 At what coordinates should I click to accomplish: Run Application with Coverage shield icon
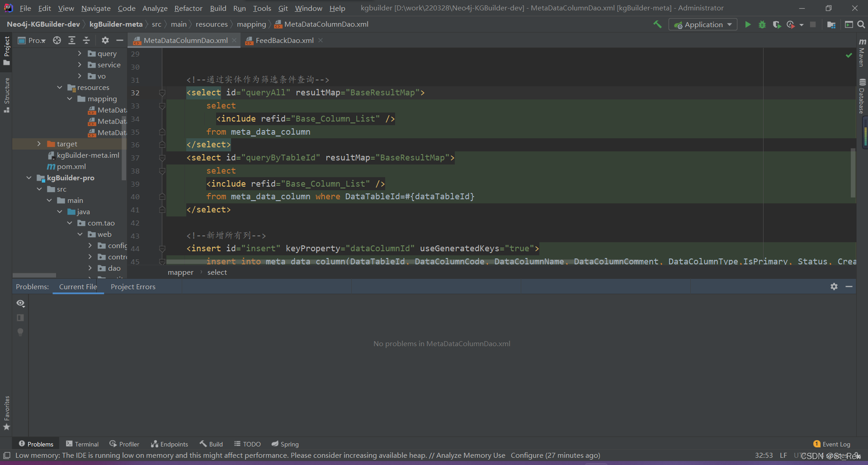(777, 24)
